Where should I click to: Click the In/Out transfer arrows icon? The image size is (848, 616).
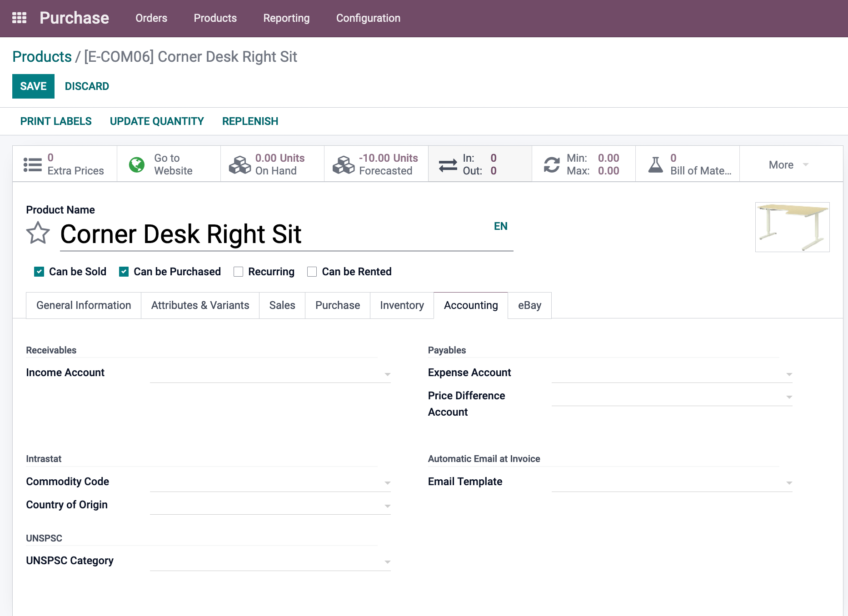point(448,164)
